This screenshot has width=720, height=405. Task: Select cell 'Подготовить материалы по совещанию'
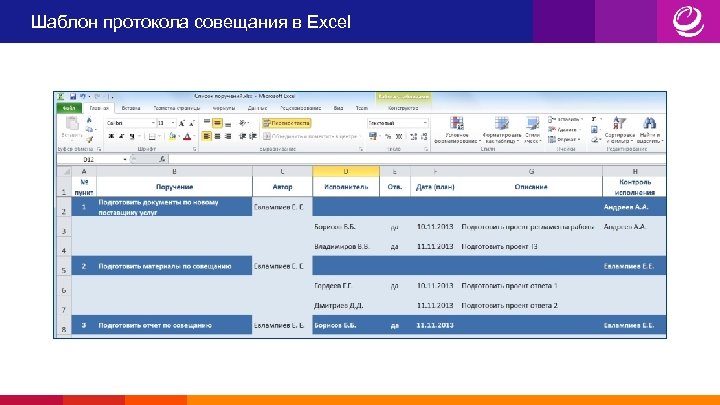point(174,266)
